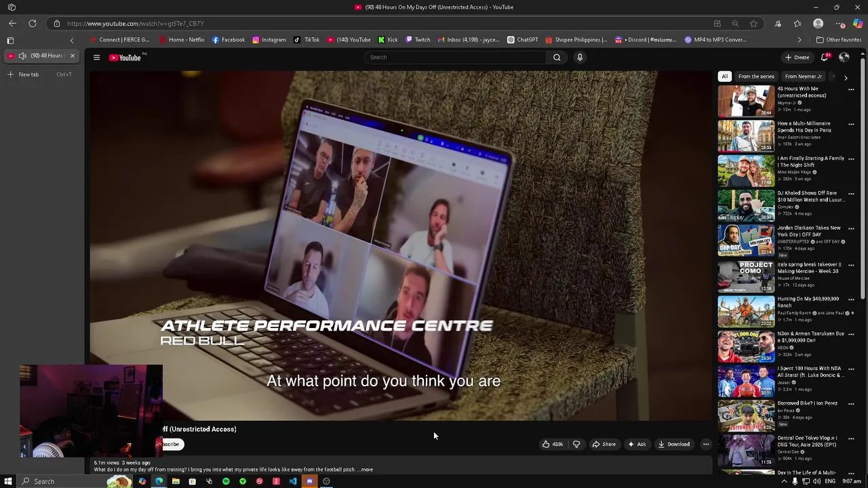Expand the video description with …more
The height and width of the screenshot is (488, 868).
[366, 469]
